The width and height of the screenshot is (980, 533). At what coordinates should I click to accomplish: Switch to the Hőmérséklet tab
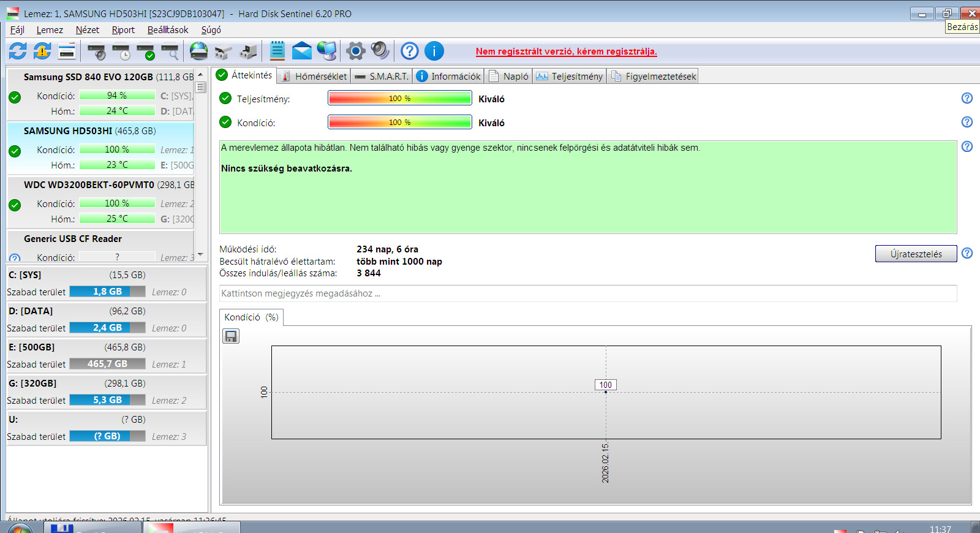[x=314, y=76]
